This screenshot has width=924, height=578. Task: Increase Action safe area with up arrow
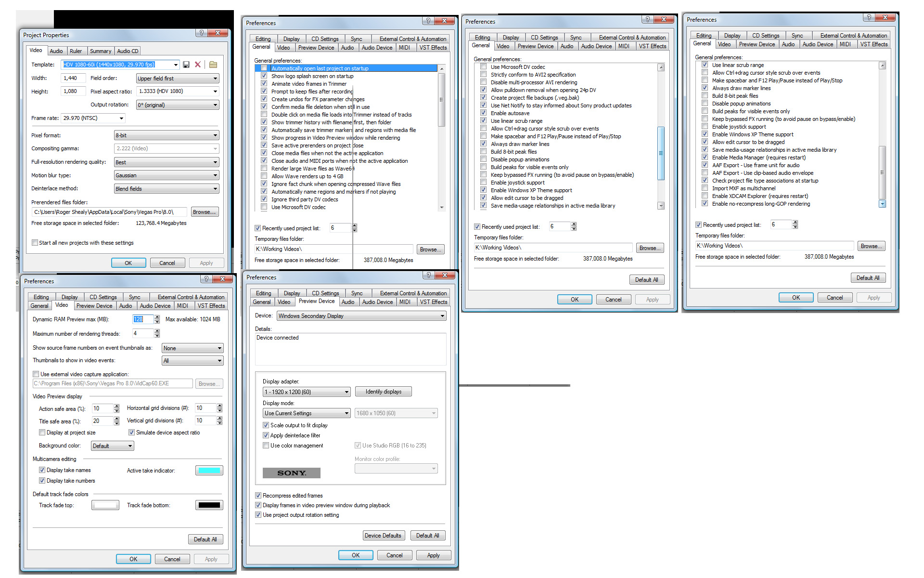pyautogui.click(x=116, y=406)
